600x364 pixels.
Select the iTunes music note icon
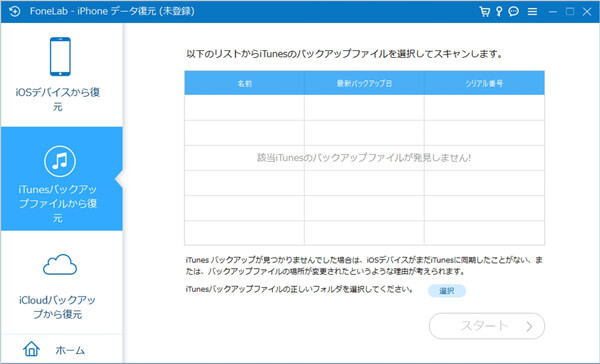[60, 161]
